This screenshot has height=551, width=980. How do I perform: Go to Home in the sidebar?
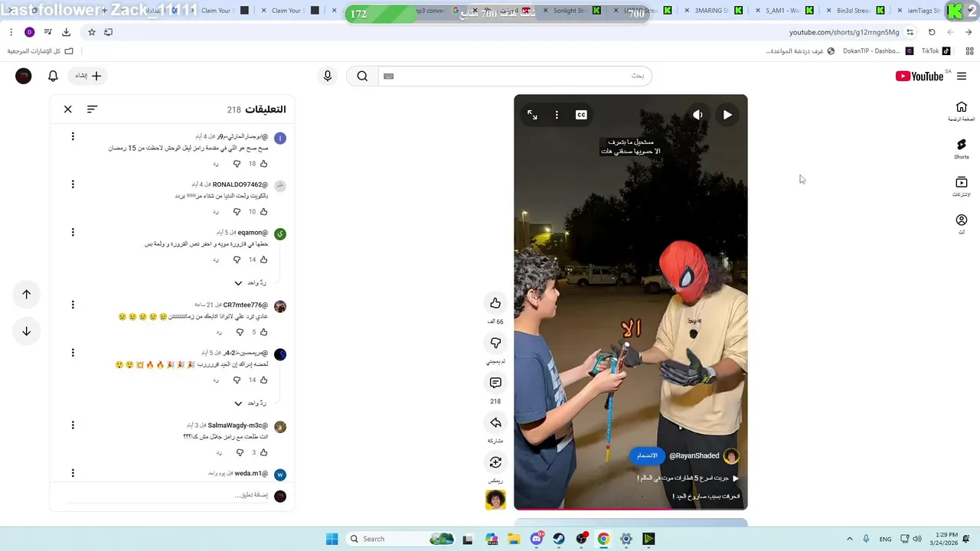coord(962,111)
